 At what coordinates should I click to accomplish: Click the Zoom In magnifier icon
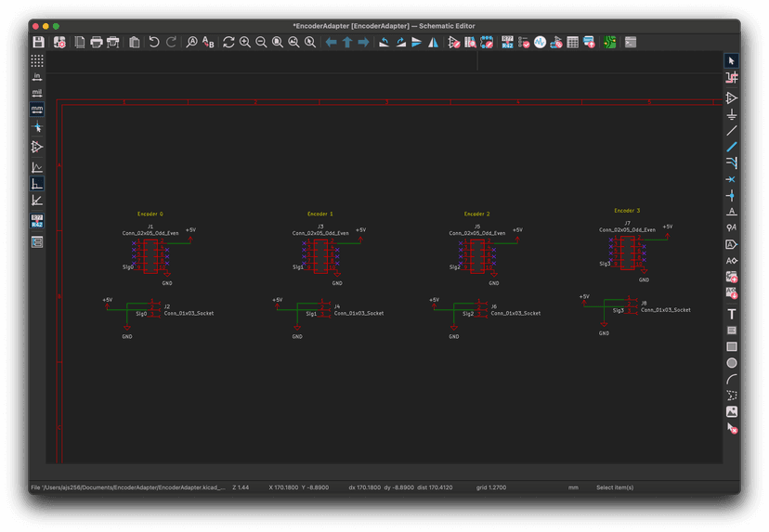click(x=245, y=43)
